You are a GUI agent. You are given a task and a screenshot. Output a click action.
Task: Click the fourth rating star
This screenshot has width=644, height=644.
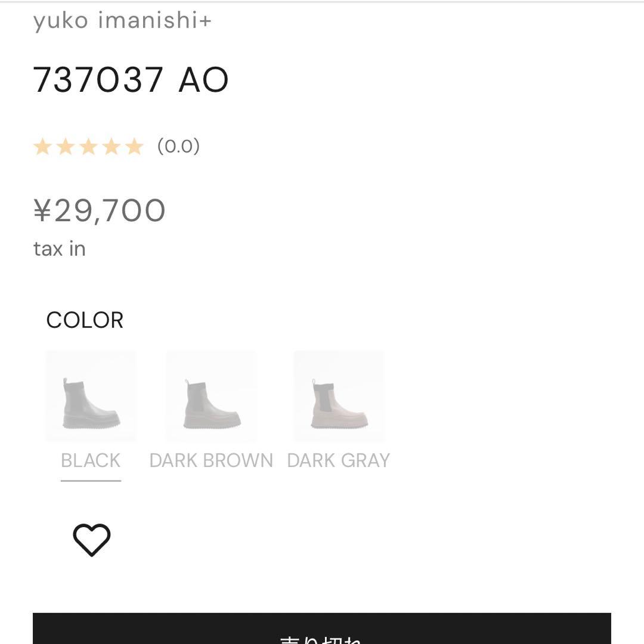112,146
